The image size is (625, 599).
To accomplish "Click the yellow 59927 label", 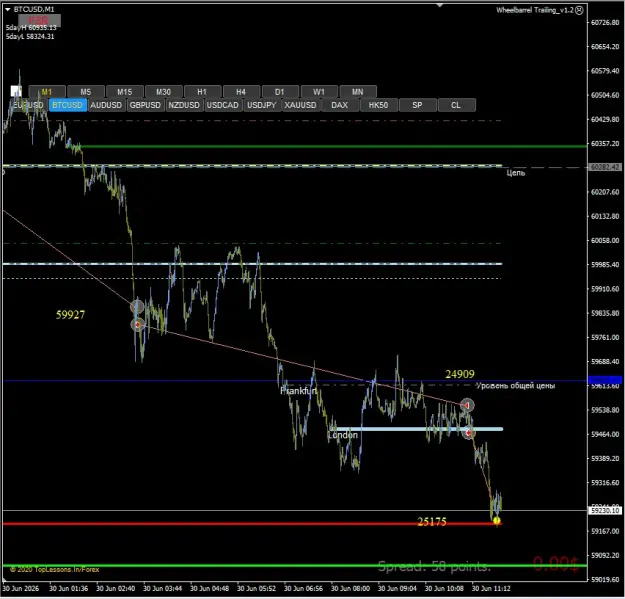I will pos(70,315).
